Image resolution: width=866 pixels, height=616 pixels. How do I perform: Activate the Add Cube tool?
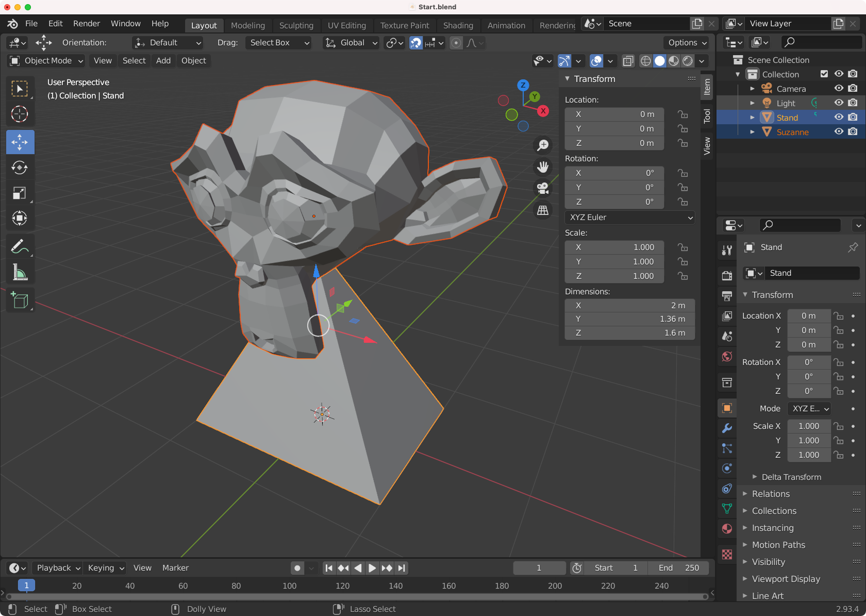(20, 300)
